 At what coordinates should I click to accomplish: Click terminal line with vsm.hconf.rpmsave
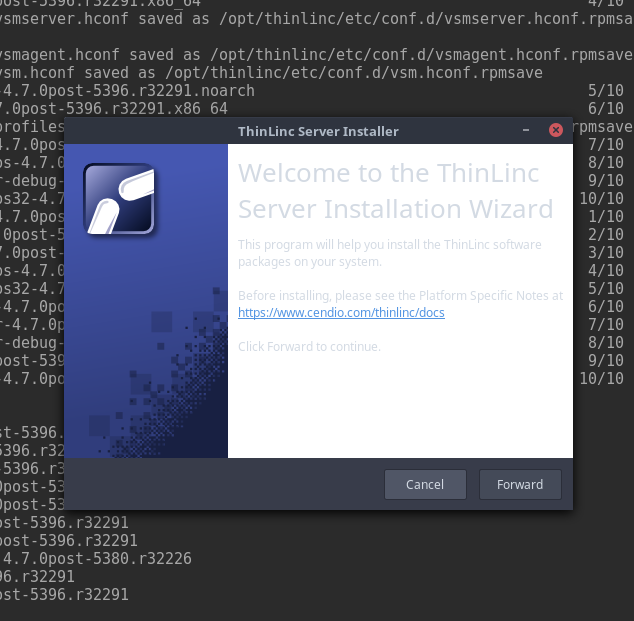(271, 73)
